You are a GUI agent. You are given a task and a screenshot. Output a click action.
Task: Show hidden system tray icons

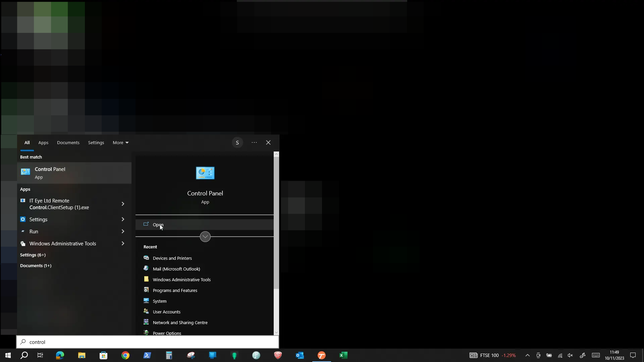tap(527, 355)
